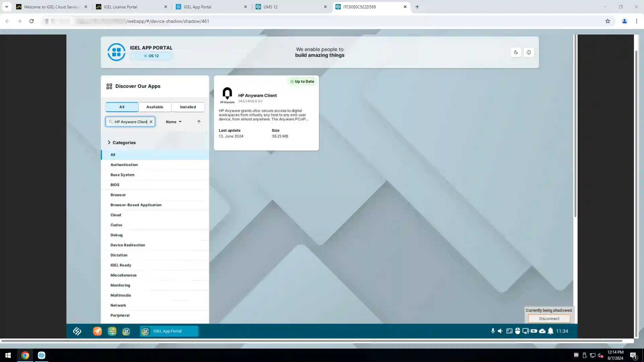Open the notification bell in IGEL tray

tap(550, 331)
